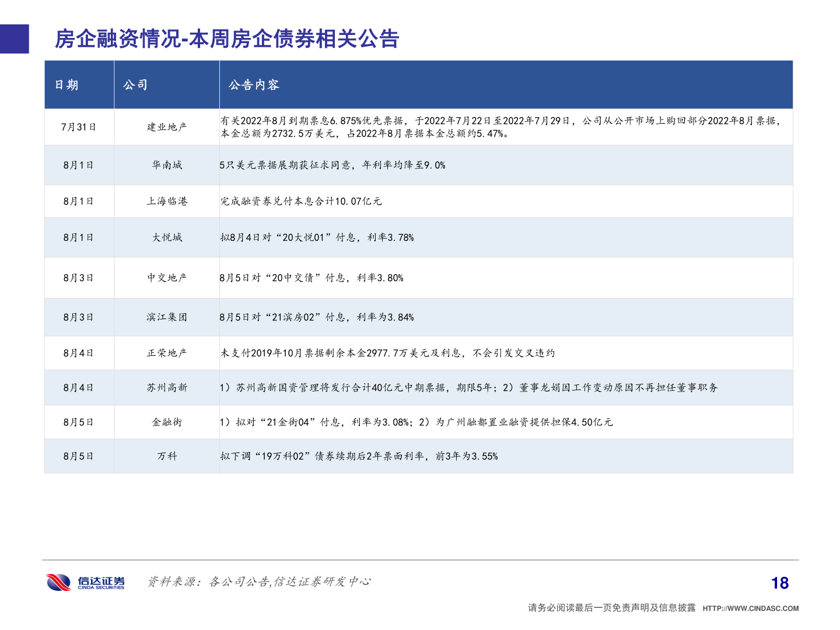Click the 请务必阅读最后一页免责声明及信息披露 disclaimer text

(612, 607)
